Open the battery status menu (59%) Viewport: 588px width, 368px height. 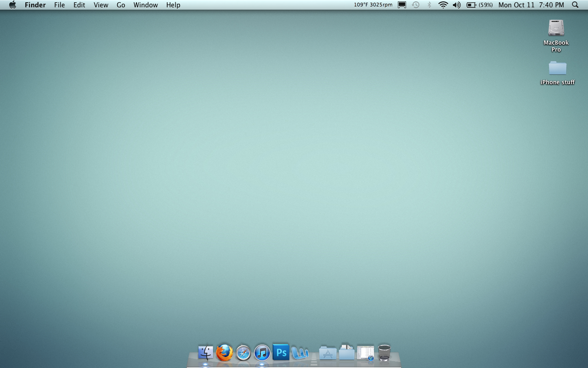(x=480, y=5)
